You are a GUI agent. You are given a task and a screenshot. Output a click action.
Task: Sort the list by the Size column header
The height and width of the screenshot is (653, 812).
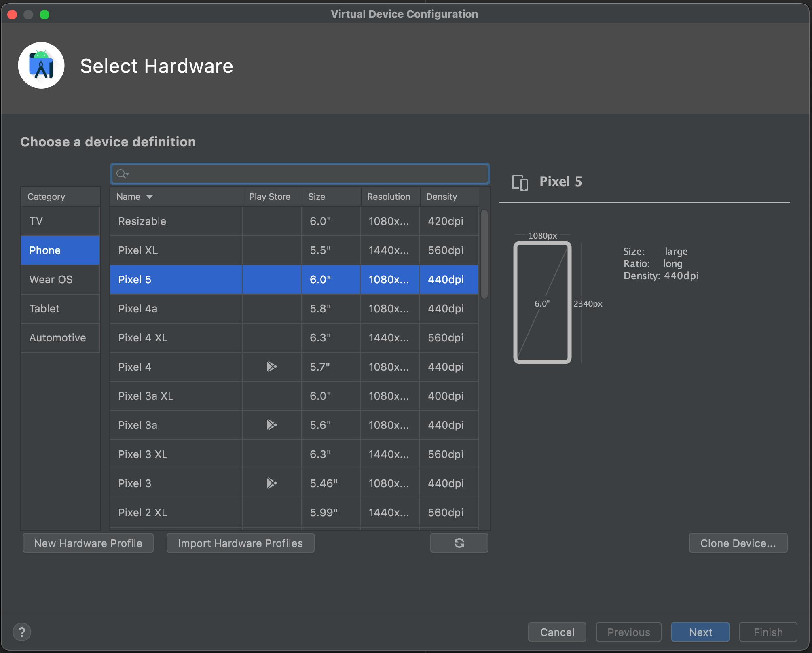317,197
